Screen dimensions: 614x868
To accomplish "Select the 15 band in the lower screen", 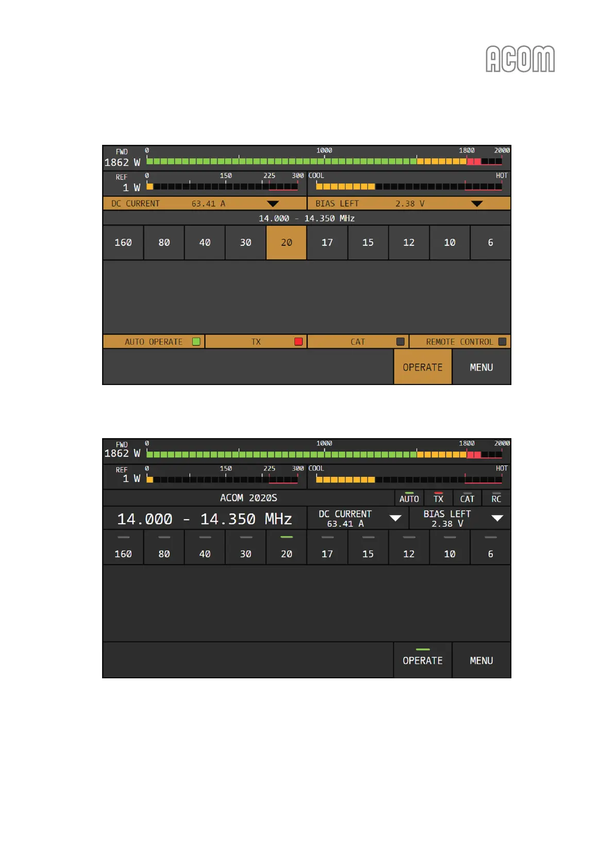I will 368,548.
